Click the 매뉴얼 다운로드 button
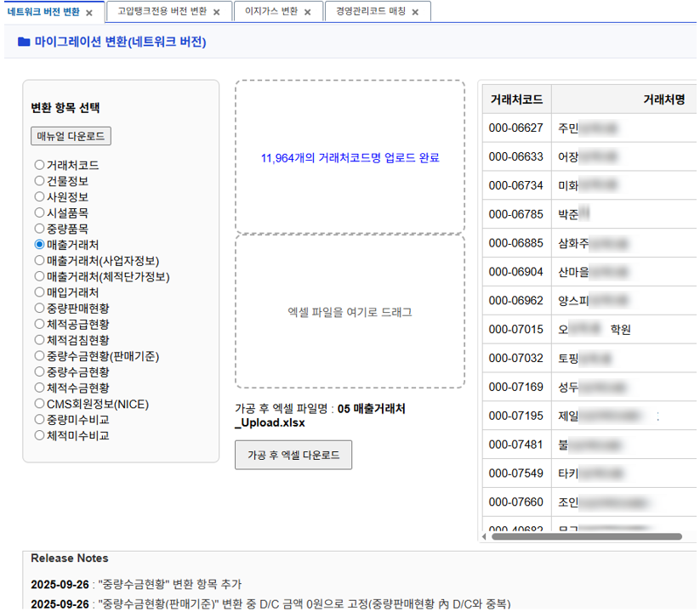 coord(71,136)
